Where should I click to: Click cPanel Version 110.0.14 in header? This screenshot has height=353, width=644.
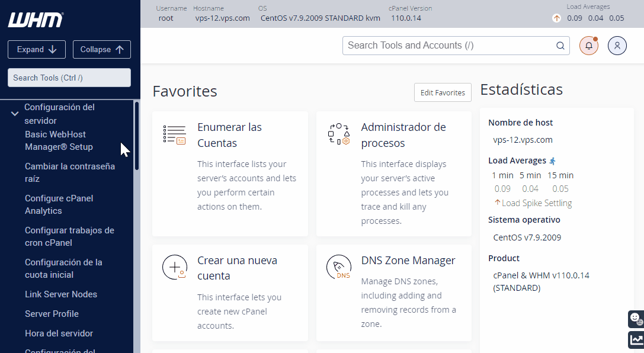tap(406, 18)
